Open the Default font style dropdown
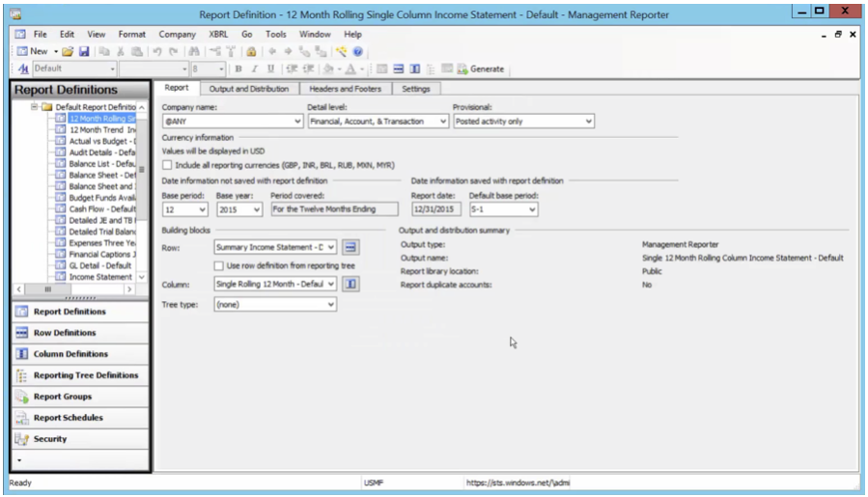868x497 pixels. tap(112, 69)
